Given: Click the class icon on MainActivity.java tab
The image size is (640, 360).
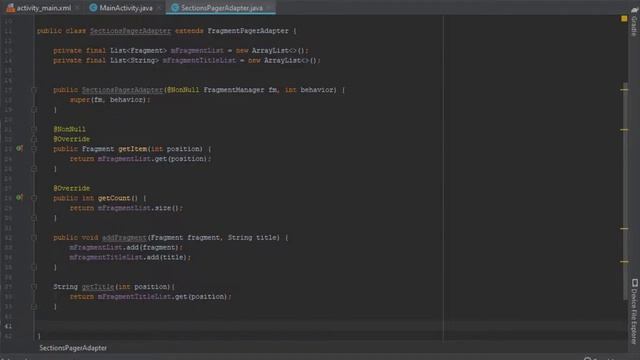Looking at the screenshot, I should (93, 8).
